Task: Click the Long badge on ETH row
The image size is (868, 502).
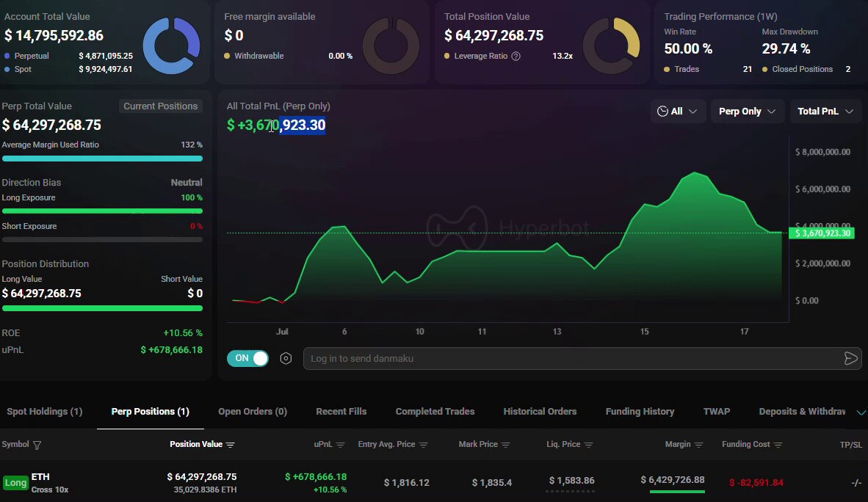Action: [x=15, y=483]
